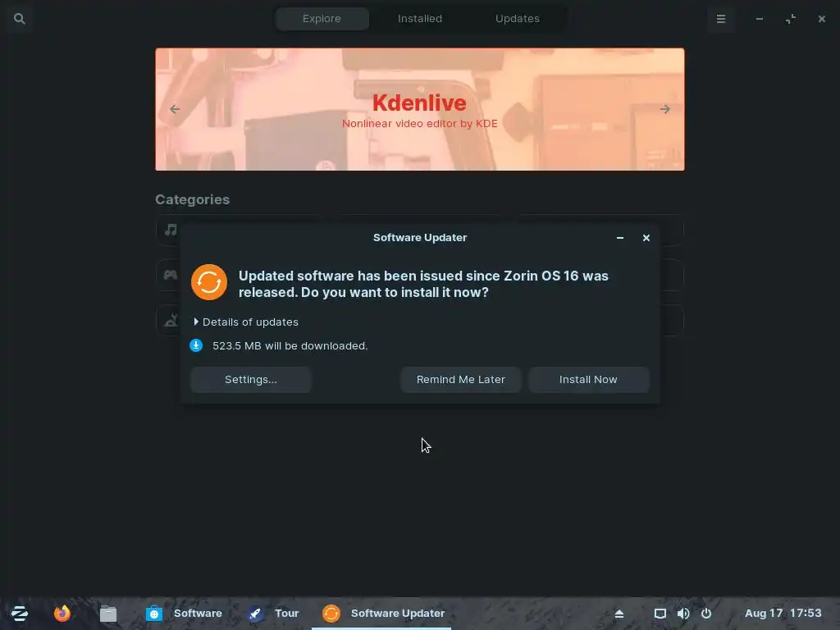The image size is (840, 630).
Task: Click Install Now
Action: point(589,379)
